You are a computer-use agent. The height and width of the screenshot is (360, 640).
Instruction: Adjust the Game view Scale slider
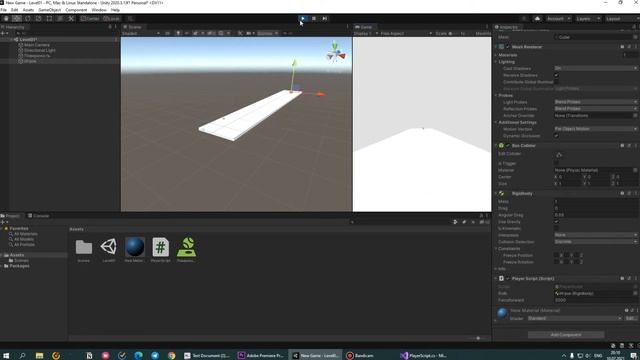tap(454, 33)
